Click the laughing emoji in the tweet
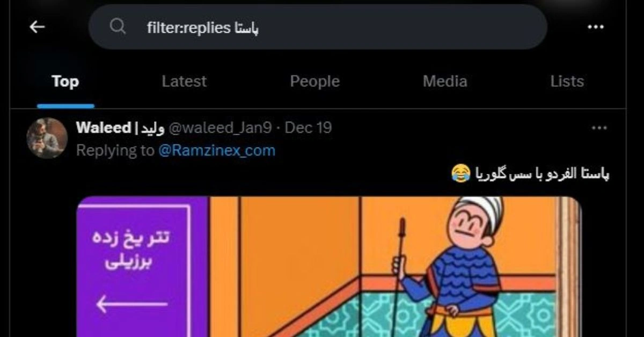The width and height of the screenshot is (644, 337). 459,173
